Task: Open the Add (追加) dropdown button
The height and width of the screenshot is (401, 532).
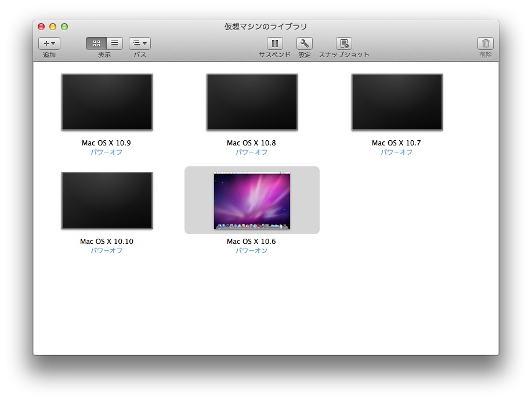Action: [x=49, y=43]
